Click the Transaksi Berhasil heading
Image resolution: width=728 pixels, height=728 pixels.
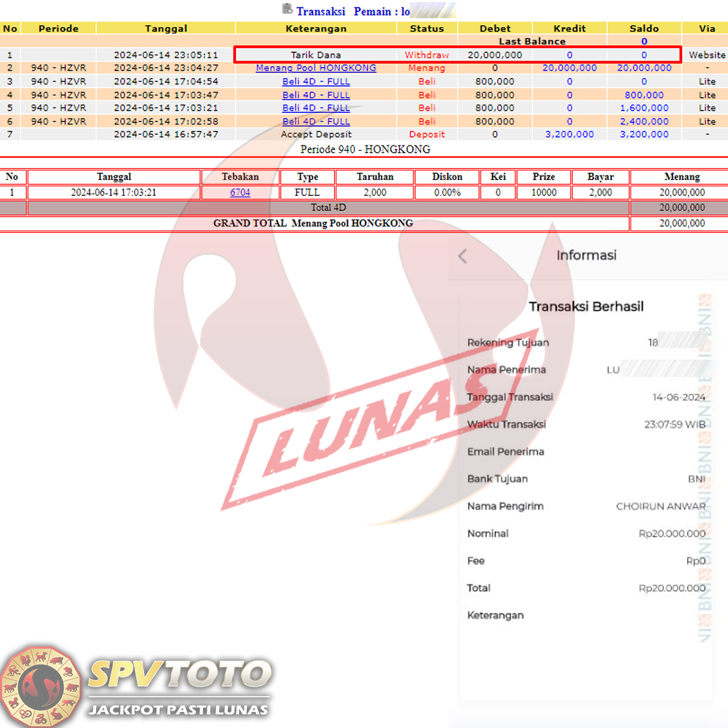(586, 306)
